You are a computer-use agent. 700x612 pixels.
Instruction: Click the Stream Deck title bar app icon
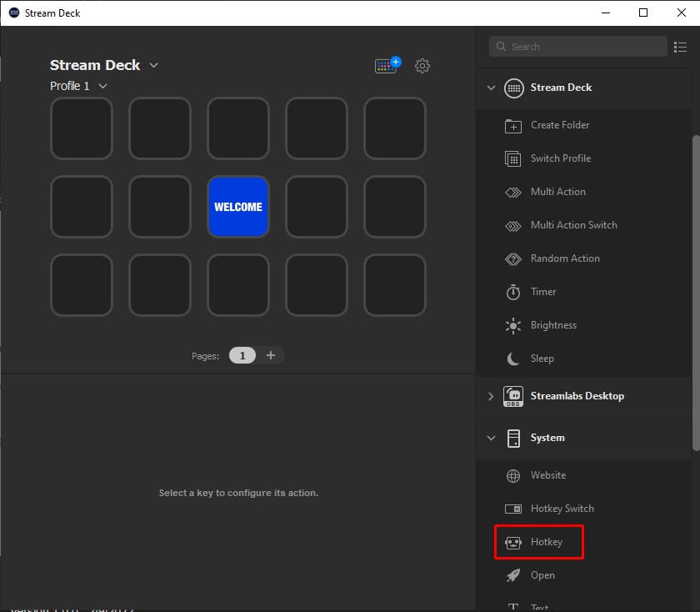click(x=14, y=13)
